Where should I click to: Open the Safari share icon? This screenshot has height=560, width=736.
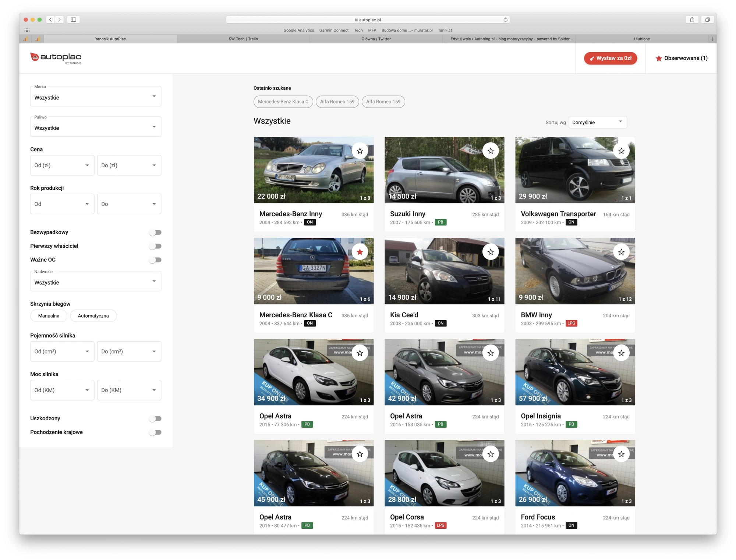692,19
